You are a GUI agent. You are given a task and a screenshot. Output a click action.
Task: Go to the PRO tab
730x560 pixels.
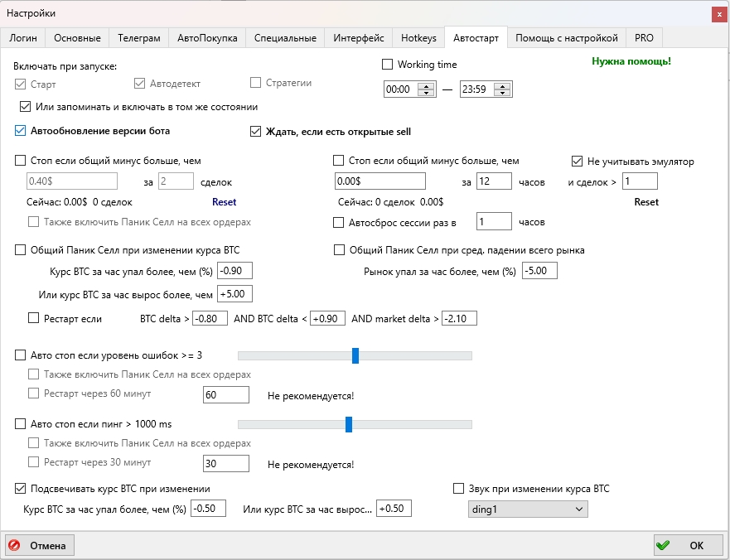644,38
